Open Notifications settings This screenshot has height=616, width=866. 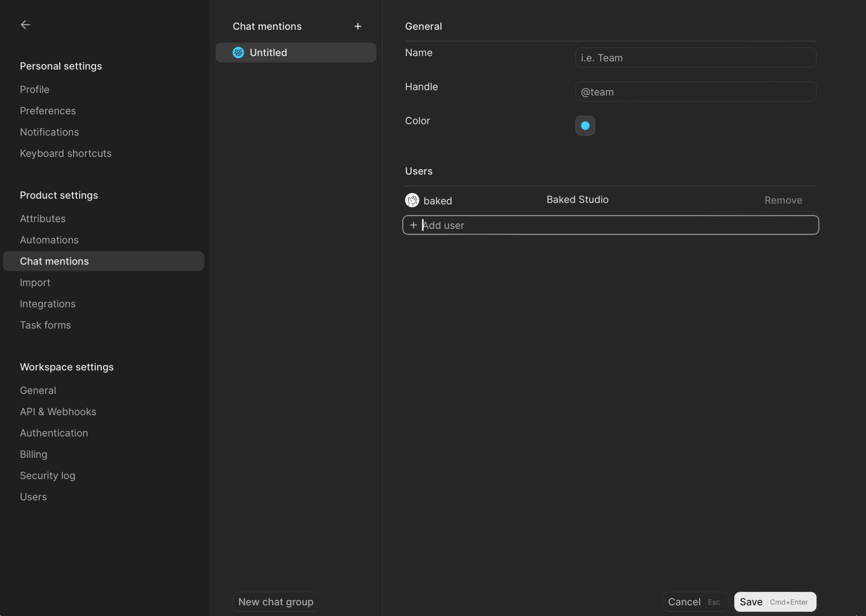pos(49,132)
